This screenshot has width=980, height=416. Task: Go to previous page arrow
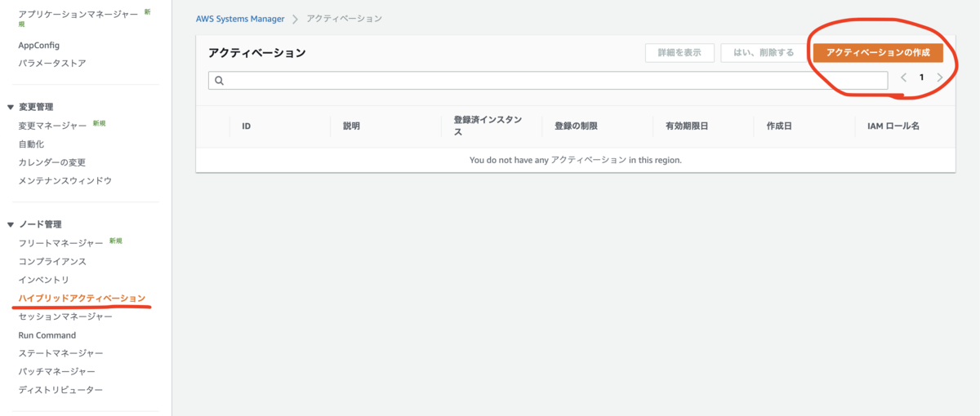[x=904, y=78]
